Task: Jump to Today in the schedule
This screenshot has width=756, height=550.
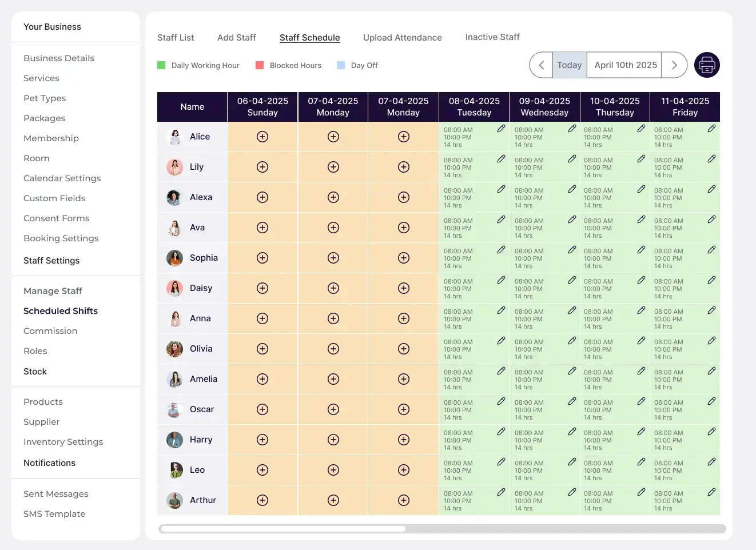Action: click(x=569, y=65)
